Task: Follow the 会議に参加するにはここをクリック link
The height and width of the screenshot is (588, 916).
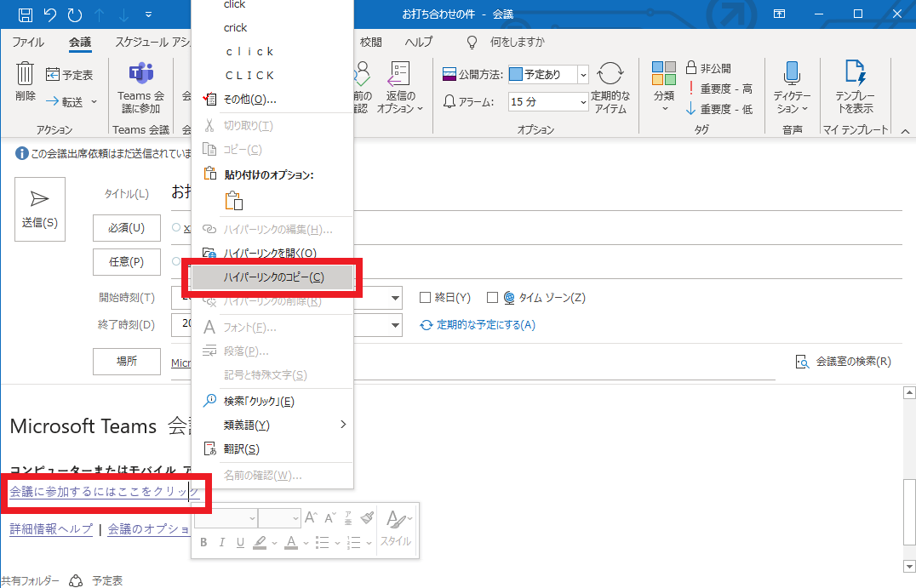Action: tap(105, 492)
